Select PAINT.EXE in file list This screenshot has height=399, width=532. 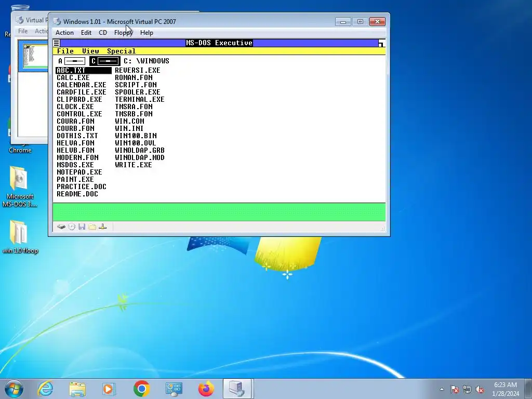pos(75,179)
